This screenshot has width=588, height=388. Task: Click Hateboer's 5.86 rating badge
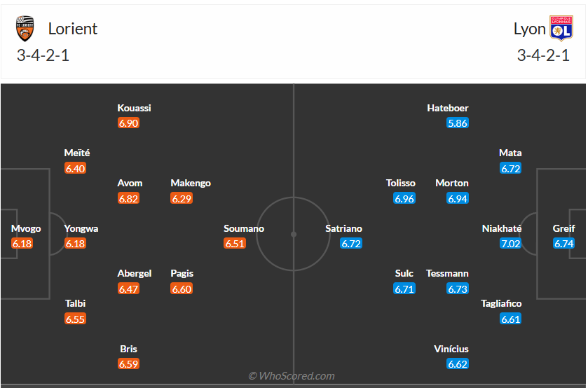[457, 123]
